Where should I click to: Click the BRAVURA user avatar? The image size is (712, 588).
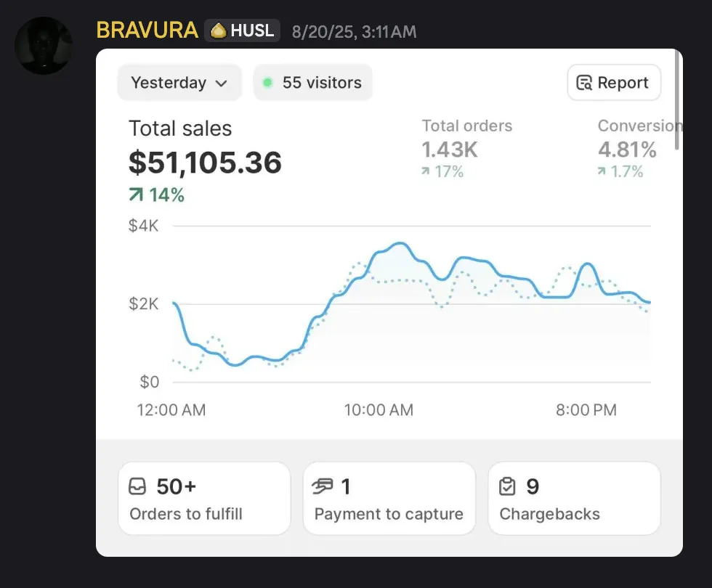44,46
